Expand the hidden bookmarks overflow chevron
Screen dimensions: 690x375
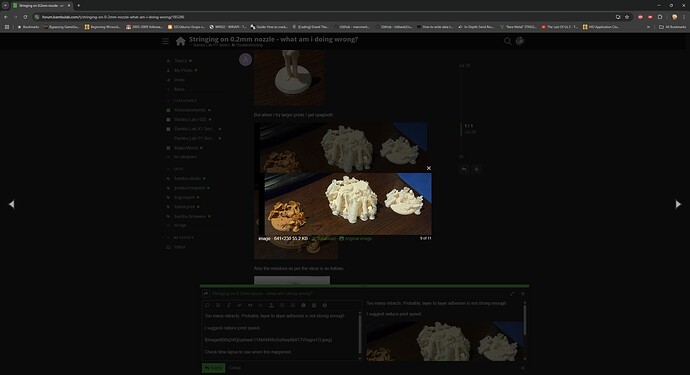tap(648, 27)
